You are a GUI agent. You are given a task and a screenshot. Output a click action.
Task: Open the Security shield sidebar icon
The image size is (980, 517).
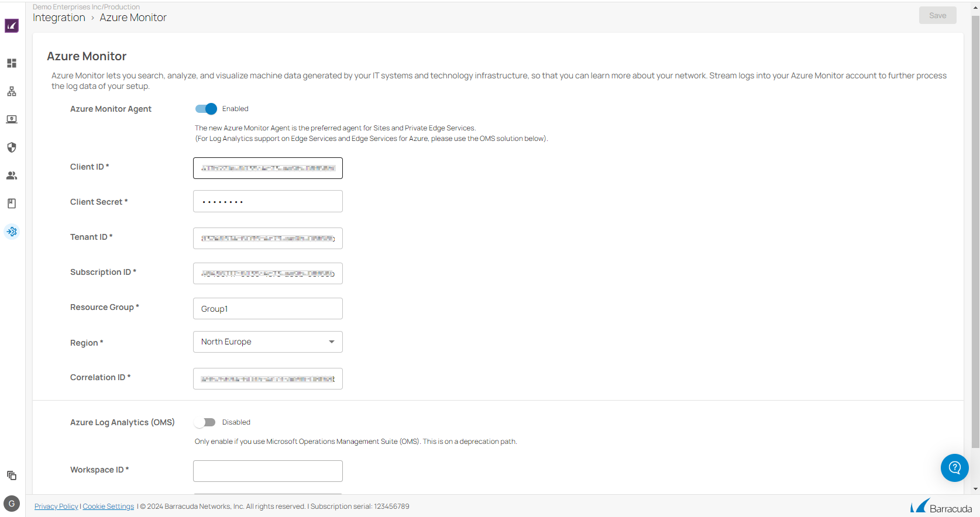tap(12, 147)
